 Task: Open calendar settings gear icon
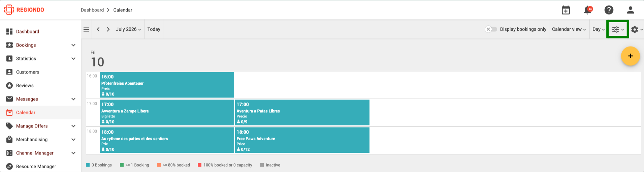(x=637, y=29)
